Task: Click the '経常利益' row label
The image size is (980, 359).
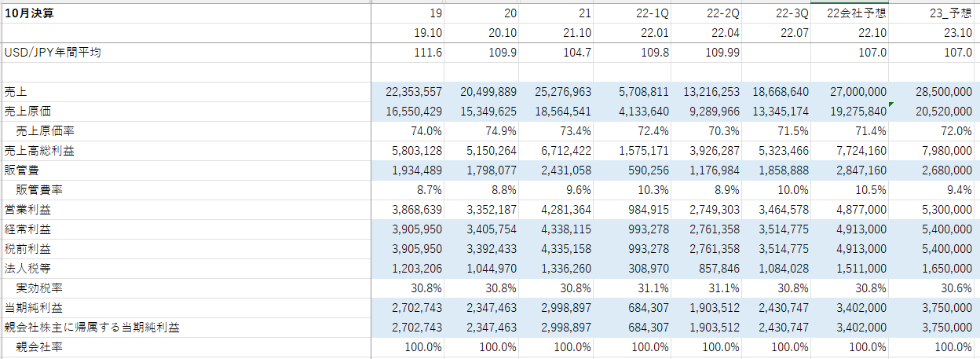Action: tap(186, 229)
